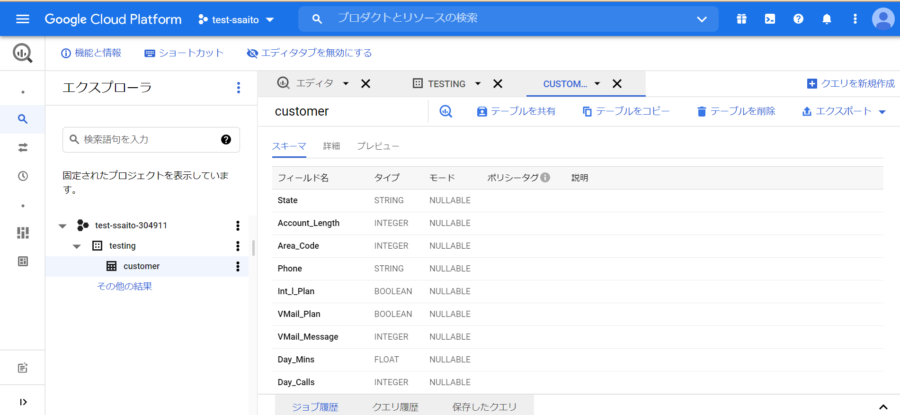Open the TESTING tab dropdown arrow
The image size is (900, 415).
pyautogui.click(x=478, y=84)
